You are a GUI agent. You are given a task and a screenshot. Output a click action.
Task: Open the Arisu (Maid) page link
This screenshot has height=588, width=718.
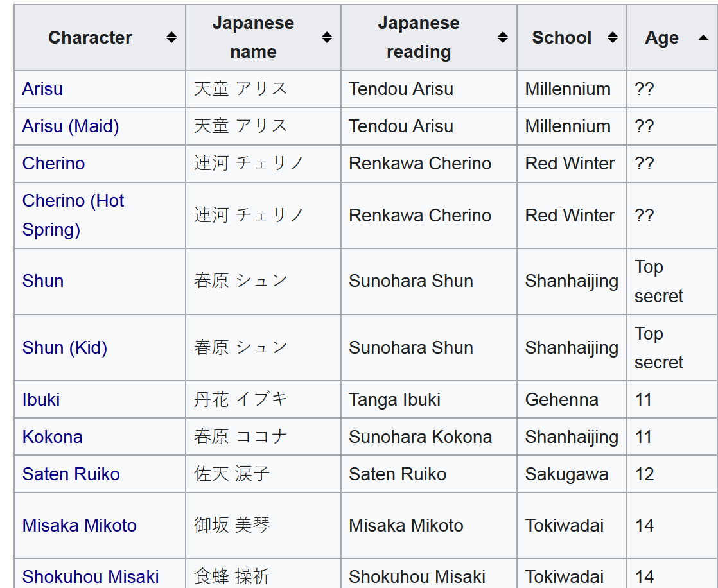tap(71, 126)
